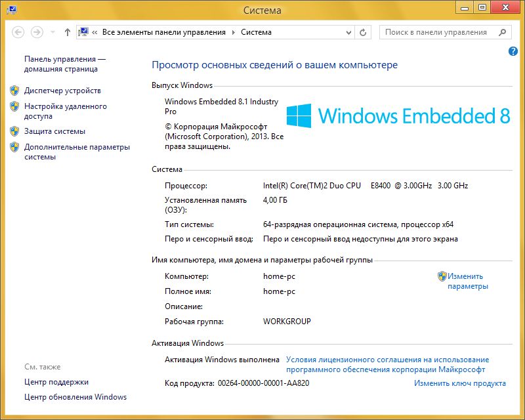Viewport: 525px width, 420px height.
Task: Click 'Windows Embedded 8.1 Industry Pro' edition text
Action: coord(221,106)
